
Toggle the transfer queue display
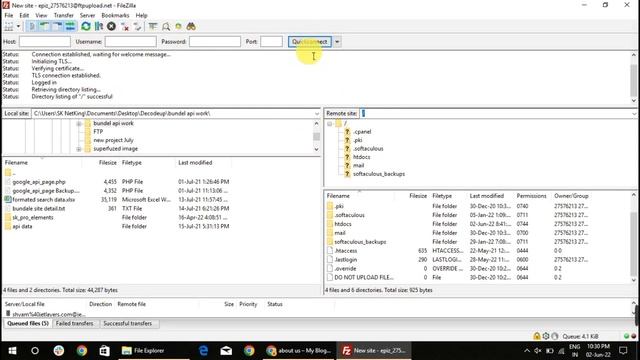coord(70,27)
